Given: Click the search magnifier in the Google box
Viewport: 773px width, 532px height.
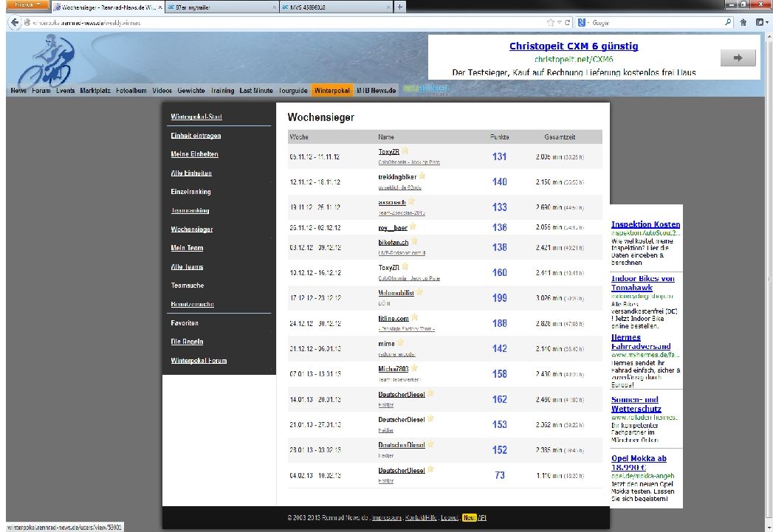Looking at the screenshot, I should pyautogui.click(x=728, y=22).
